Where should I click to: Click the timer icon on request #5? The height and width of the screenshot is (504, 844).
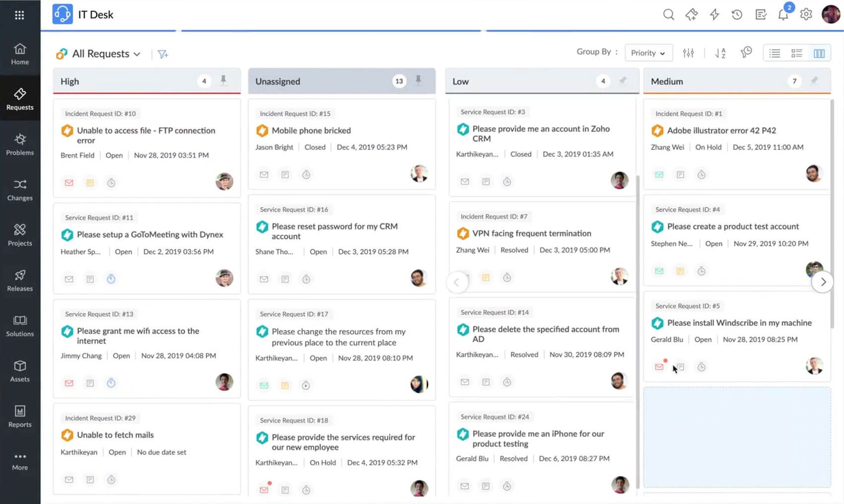[x=701, y=367]
